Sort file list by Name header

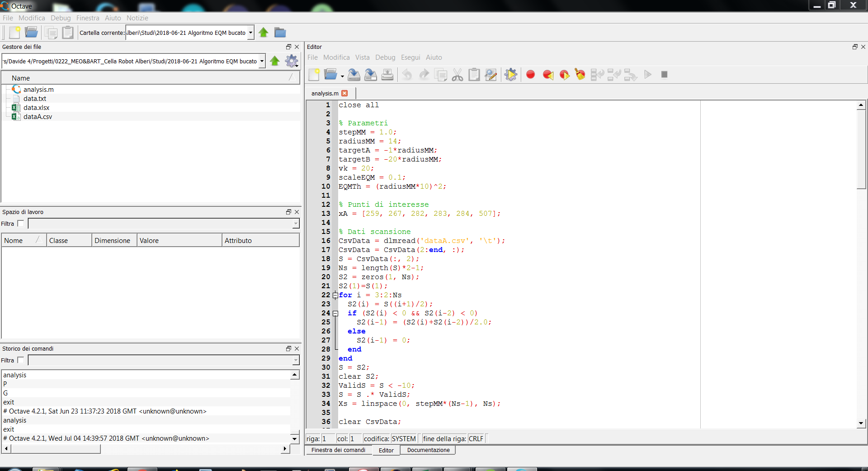click(151, 78)
